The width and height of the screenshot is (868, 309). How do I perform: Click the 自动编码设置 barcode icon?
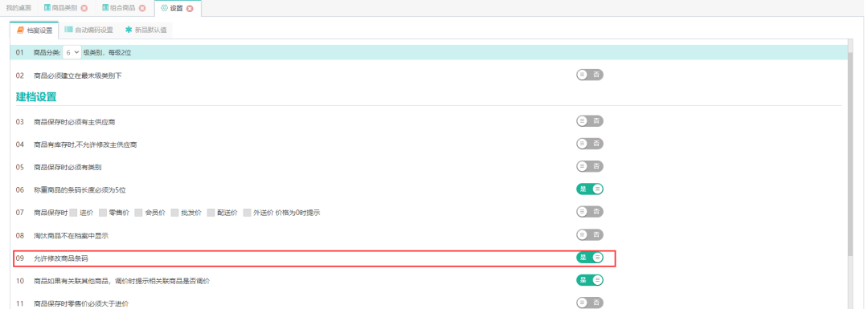tap(68, 30)
